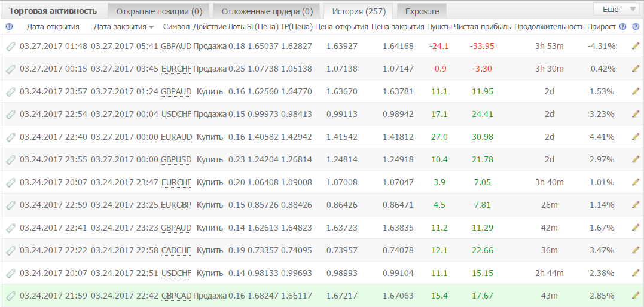Open the Exposure tab
Image resolution: width=644 pixels, height=307 pixels.
422,11
